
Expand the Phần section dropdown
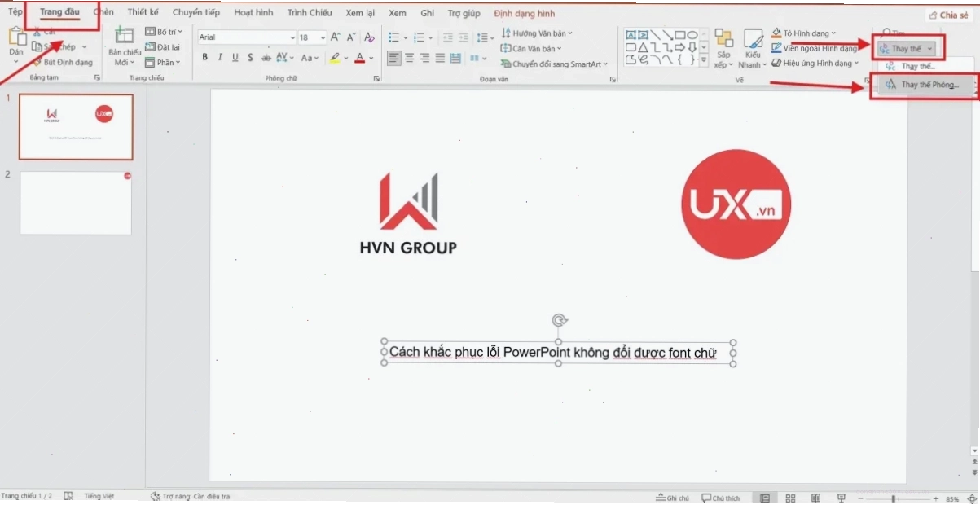[x=164, y=63]
